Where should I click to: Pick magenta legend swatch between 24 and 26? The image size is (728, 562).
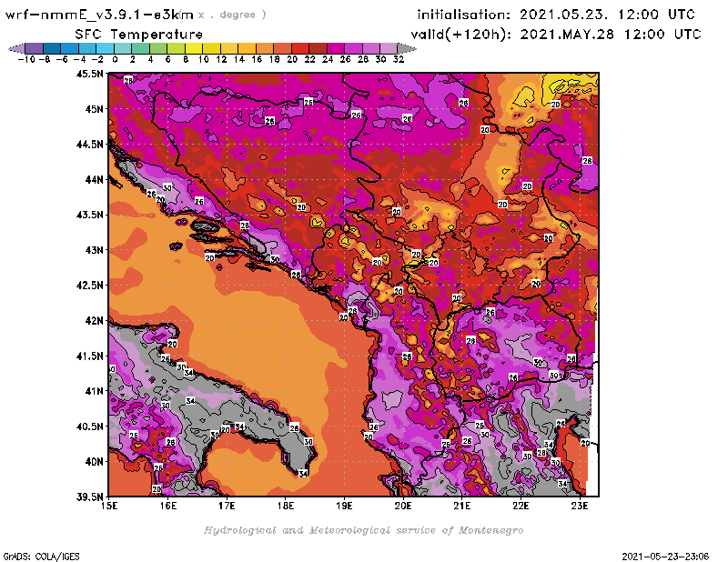pyautogui.click(x=335, y=48)
